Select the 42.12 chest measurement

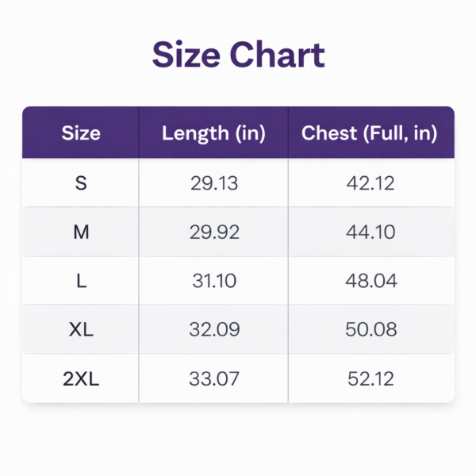(370, 183)
